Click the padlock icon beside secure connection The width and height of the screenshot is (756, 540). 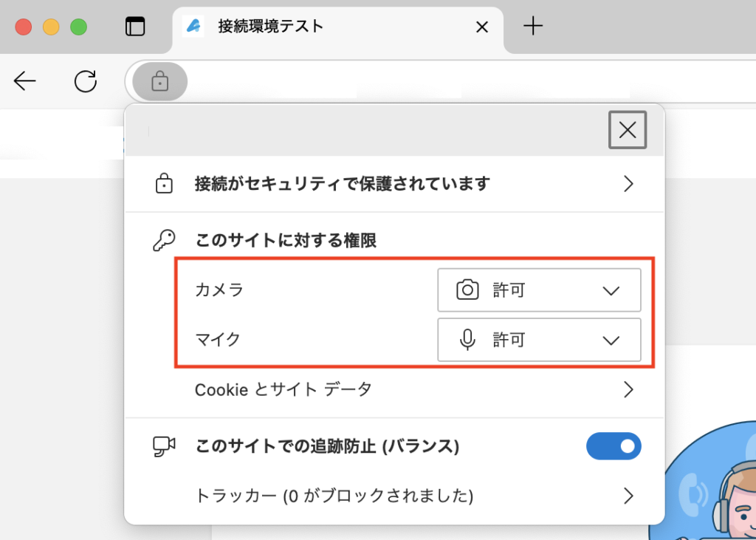pos(164,184)
